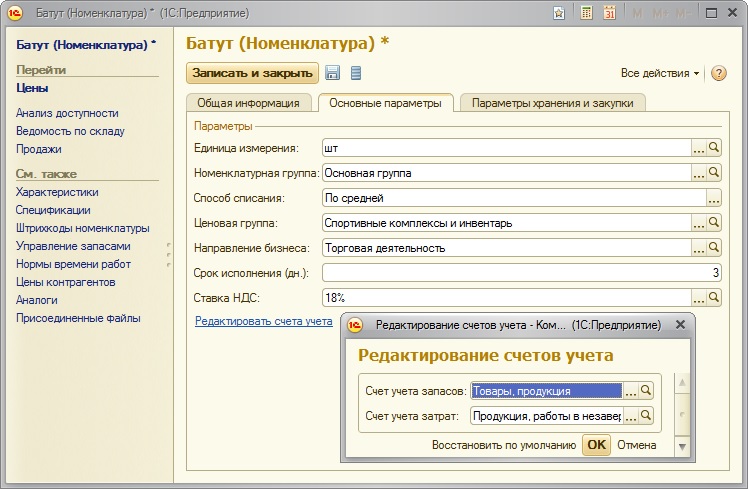Screen dimensions: 748x489
Task: Open the Все действия dropdown menu
Action: coord(660,74)
